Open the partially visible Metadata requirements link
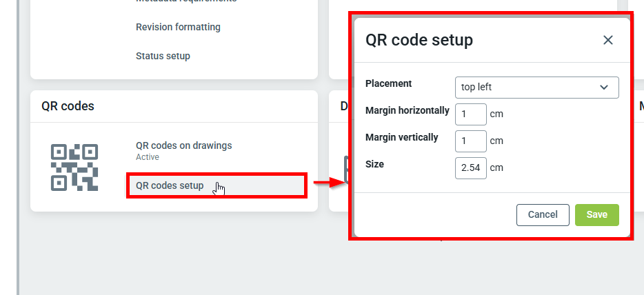 tap(186, 1)
